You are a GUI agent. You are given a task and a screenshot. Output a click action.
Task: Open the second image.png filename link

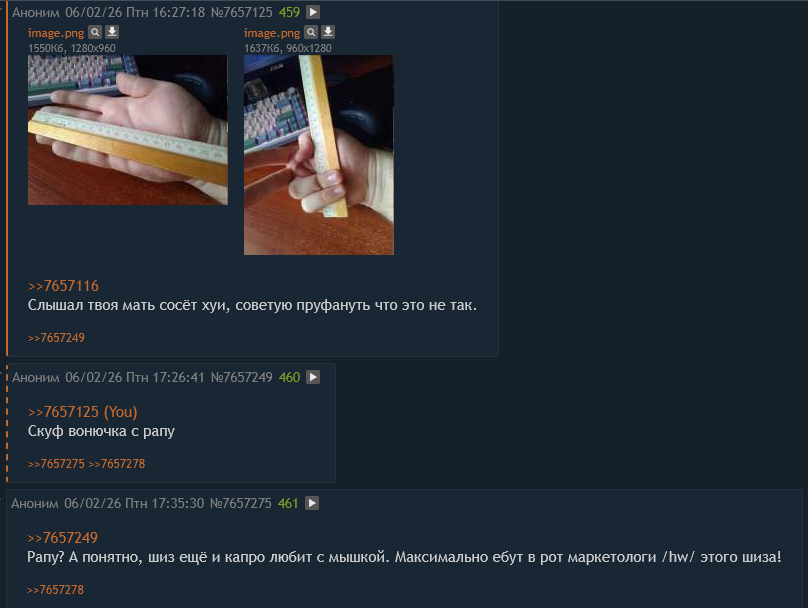point(272,33)
